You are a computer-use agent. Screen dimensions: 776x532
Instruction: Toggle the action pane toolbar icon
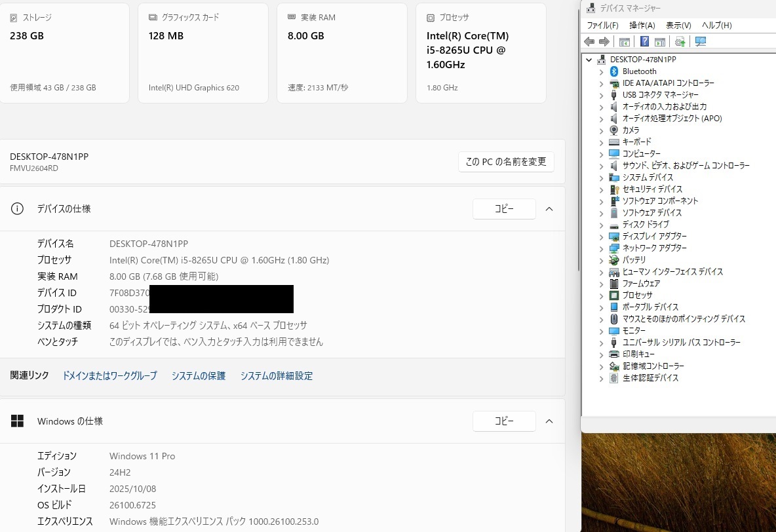click(660, 41)
